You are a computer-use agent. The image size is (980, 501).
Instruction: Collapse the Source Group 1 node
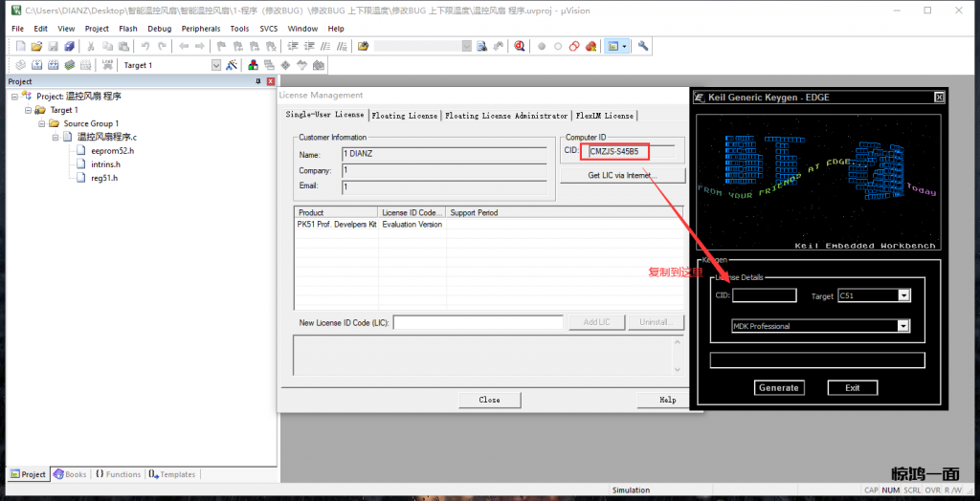(x=41, y=123)
